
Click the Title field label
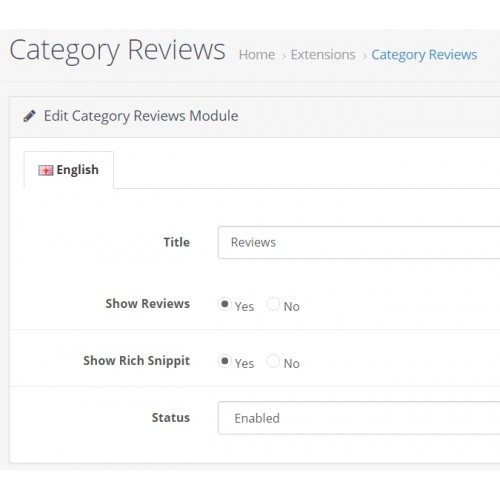(x=176, y=242)
